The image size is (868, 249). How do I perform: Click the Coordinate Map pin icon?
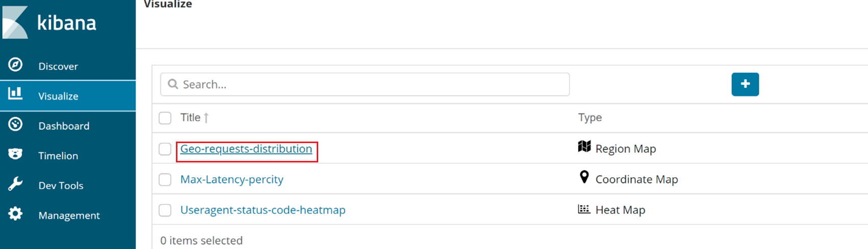[x=584, y=177]
